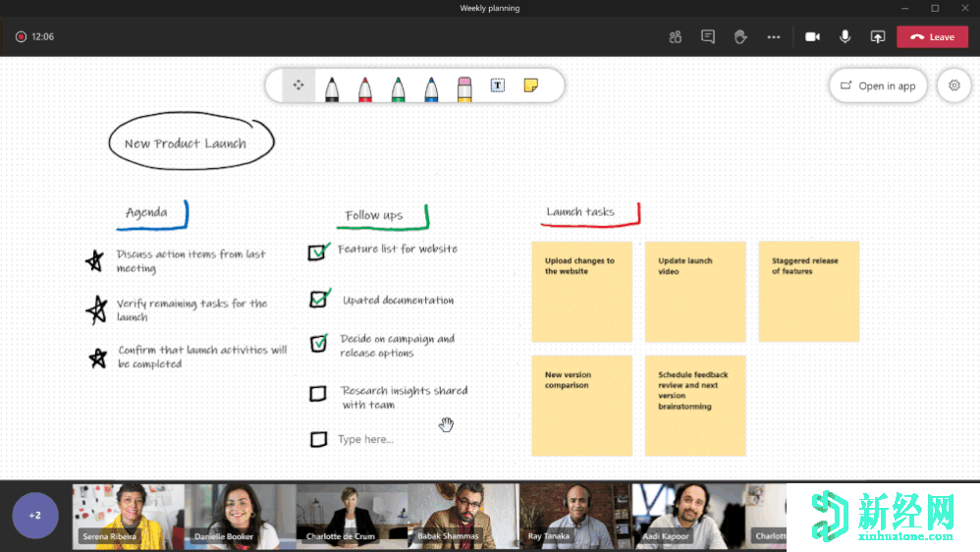Viewport: 980px width, 552px height.
Task: Select Danielle Booker video thumbnail
Action: 240,517
